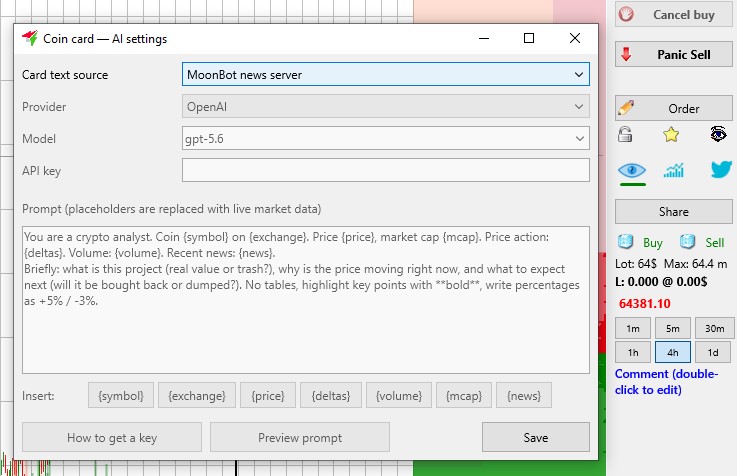
Task: Click the Max: 64.4 m text
Action: click(x=695, y=264)
